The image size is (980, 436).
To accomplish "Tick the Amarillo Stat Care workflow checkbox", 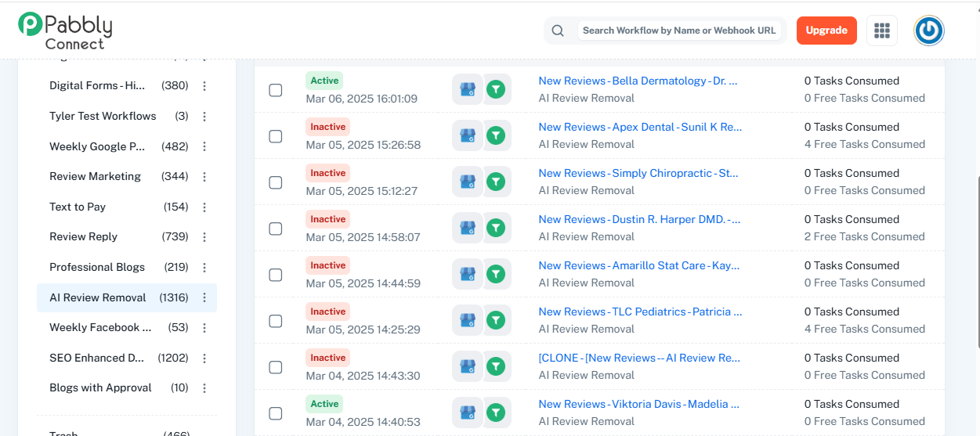I will (x=276, y=275).
